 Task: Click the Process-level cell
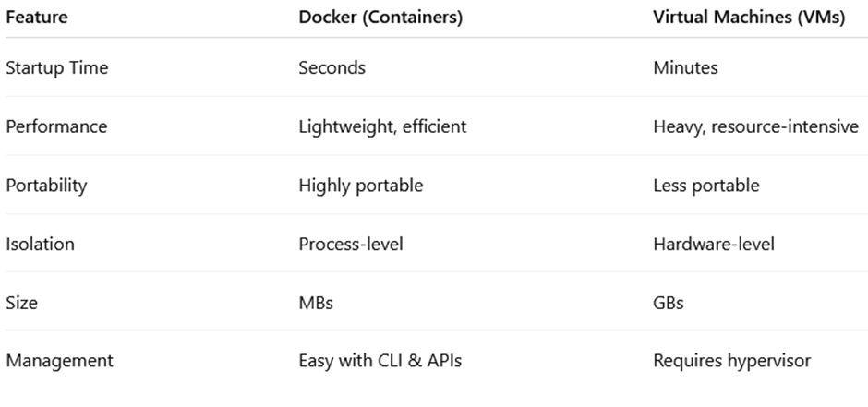[x=352, y=244]
